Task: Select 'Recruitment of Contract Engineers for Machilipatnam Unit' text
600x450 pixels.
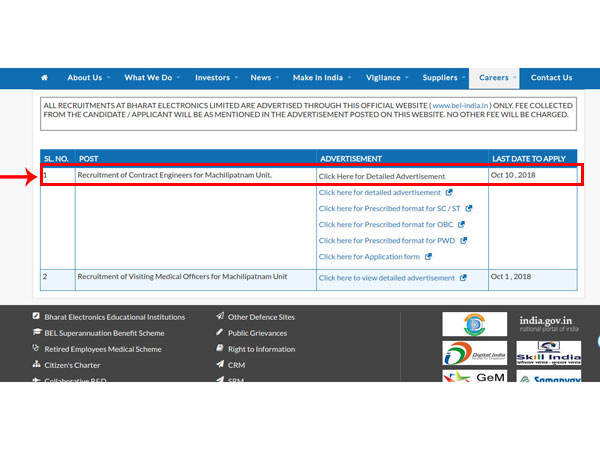Action: point(174,175)
